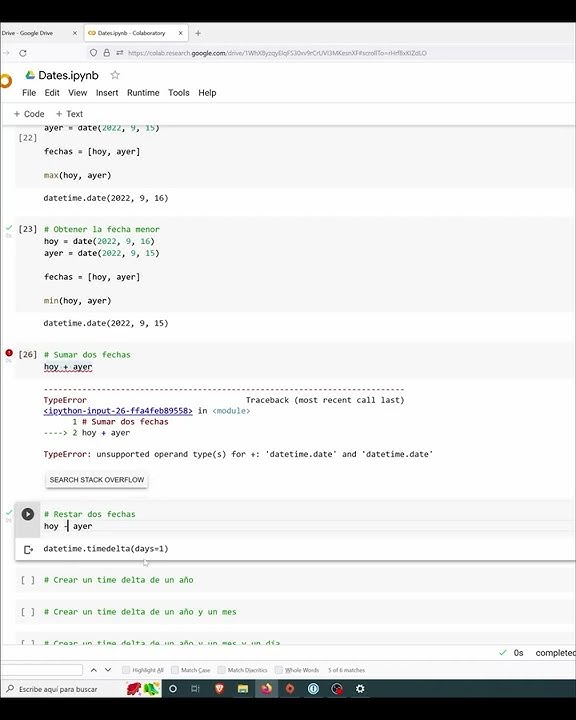Open the Insert menu
Screen dimensions: 576x720
tap(107, 93)
